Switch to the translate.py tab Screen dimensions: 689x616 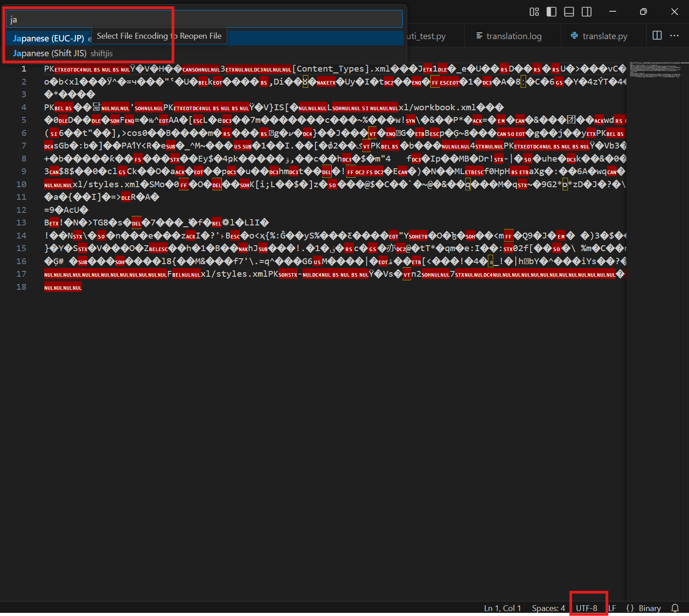pos(604,36)
